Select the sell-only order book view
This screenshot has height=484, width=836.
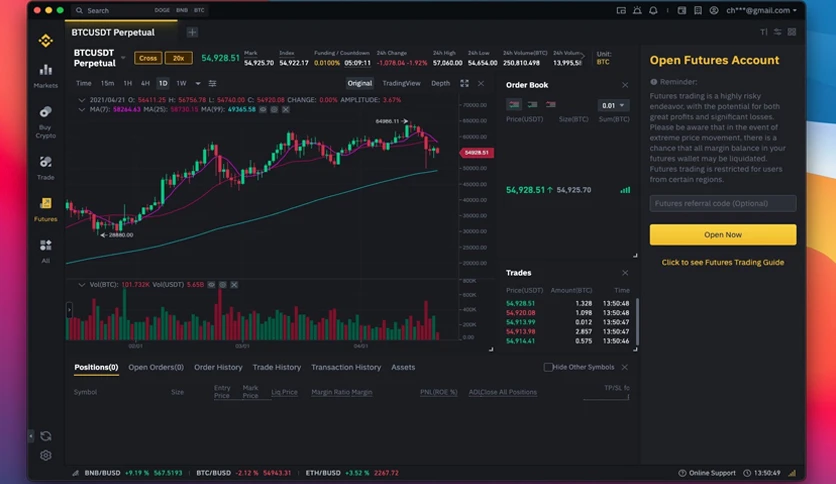click(550, 104)
